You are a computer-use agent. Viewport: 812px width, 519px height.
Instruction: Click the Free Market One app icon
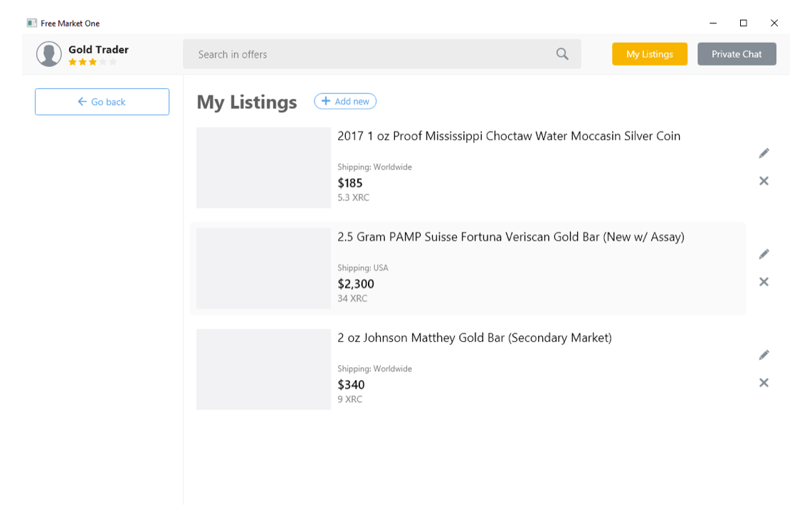32,23
